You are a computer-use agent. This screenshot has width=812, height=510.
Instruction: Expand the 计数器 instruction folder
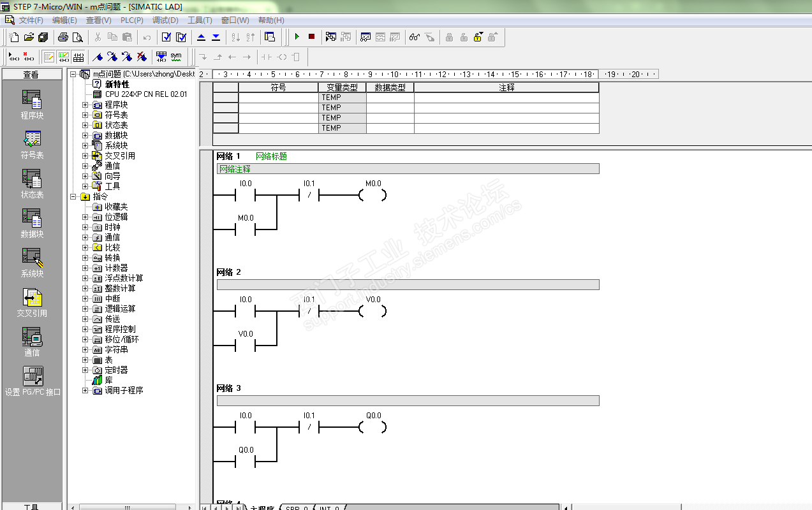point(85,268)
